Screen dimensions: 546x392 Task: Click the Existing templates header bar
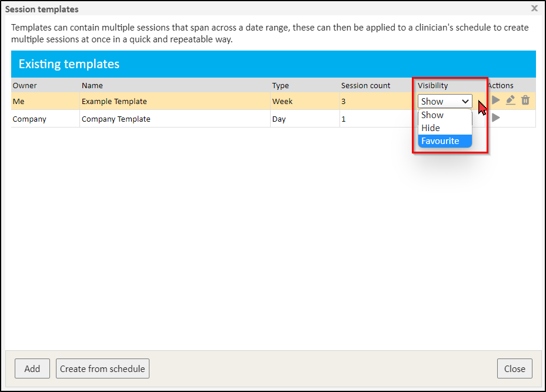click(x=273, y=64)
